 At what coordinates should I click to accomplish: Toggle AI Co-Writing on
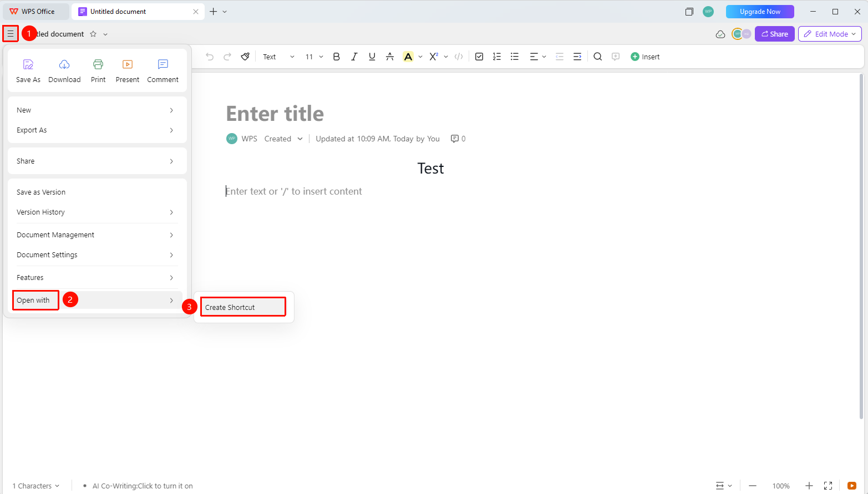[143, 486]
